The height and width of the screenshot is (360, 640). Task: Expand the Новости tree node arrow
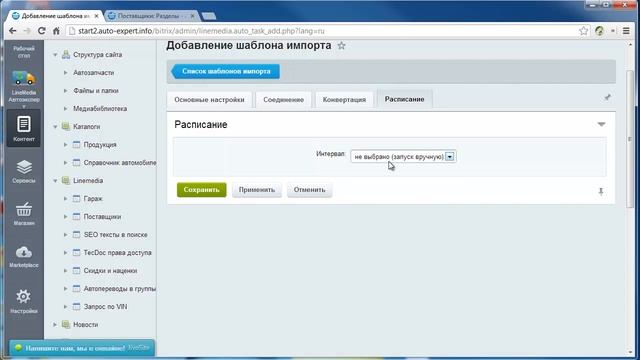coord(55,324)
